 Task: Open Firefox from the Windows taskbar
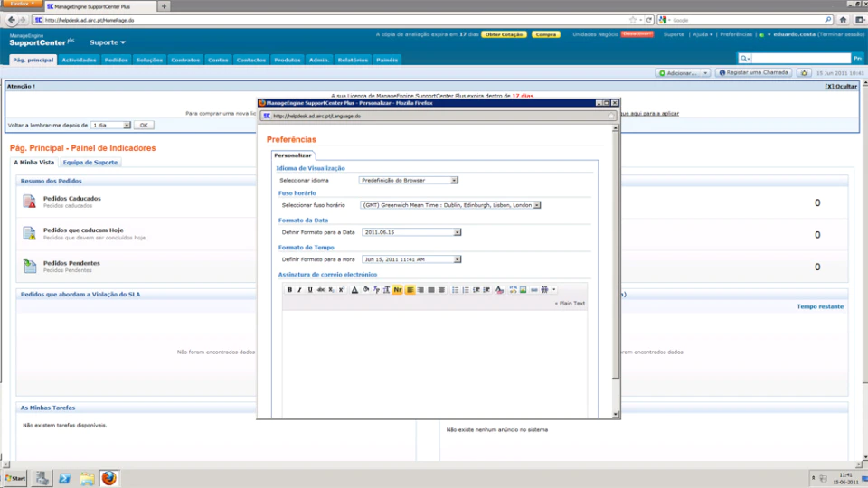(109, 478)
